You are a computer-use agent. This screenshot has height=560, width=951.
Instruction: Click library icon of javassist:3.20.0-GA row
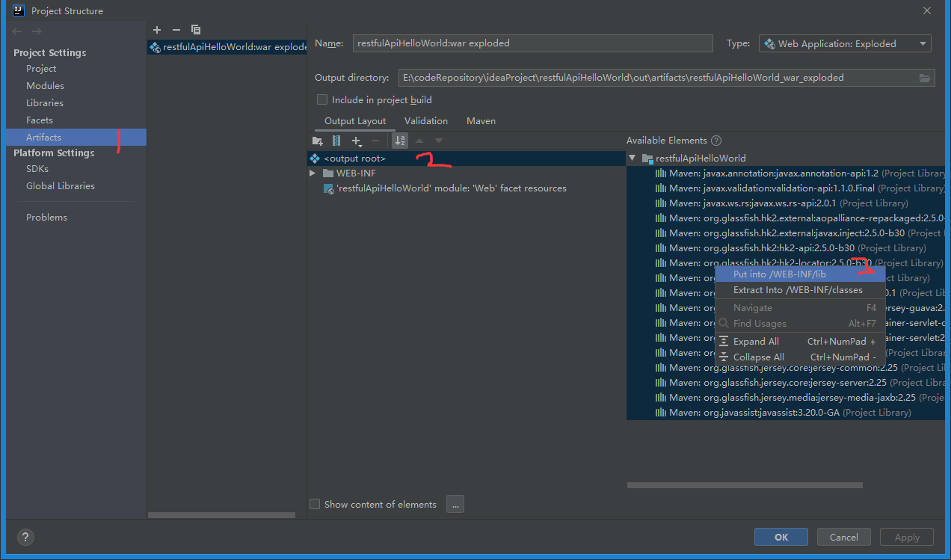coord(661,413)
